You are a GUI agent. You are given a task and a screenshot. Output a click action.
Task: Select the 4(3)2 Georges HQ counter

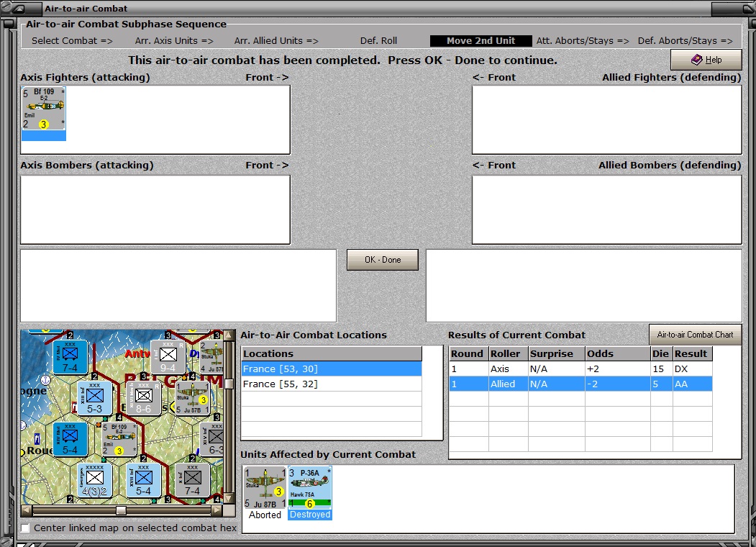[94, 480]
